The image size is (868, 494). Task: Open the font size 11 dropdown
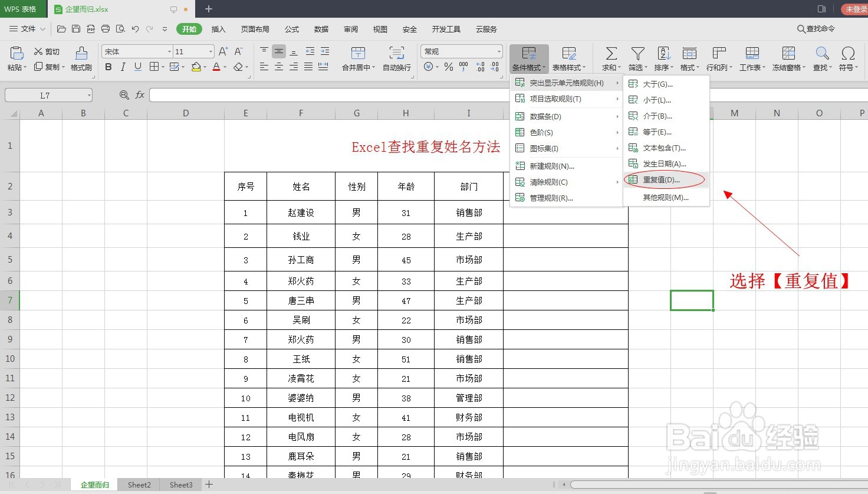coord(211,52)
